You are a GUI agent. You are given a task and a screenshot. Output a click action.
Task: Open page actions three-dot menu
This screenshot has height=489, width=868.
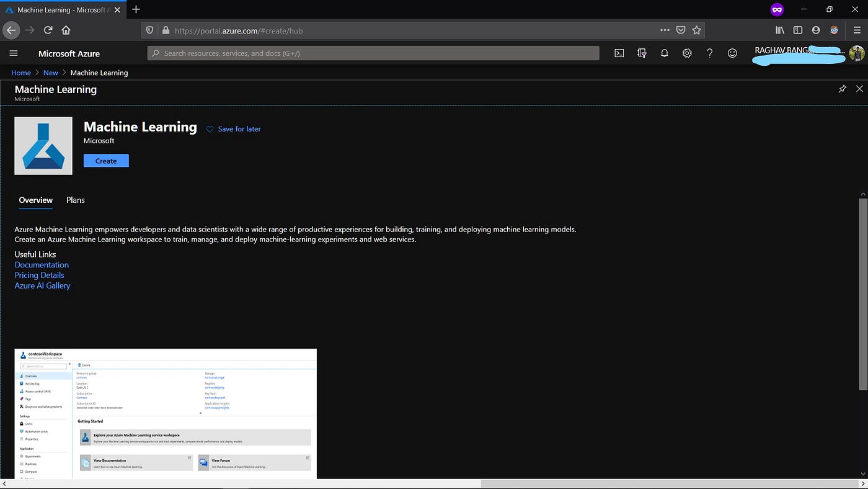(x=665, y=30)
